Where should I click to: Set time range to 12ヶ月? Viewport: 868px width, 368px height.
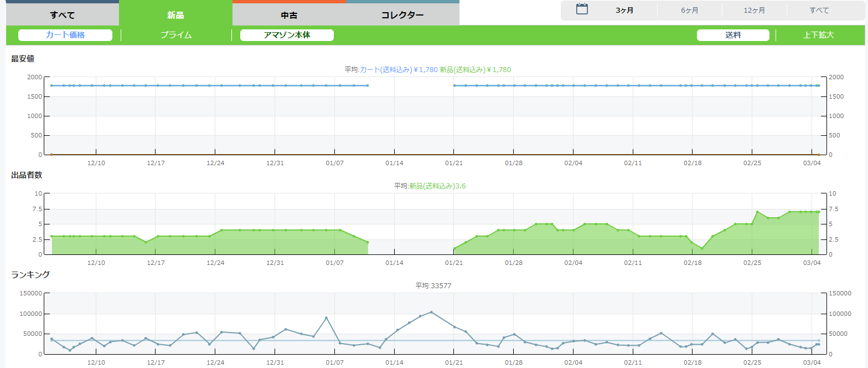[755, 11]
